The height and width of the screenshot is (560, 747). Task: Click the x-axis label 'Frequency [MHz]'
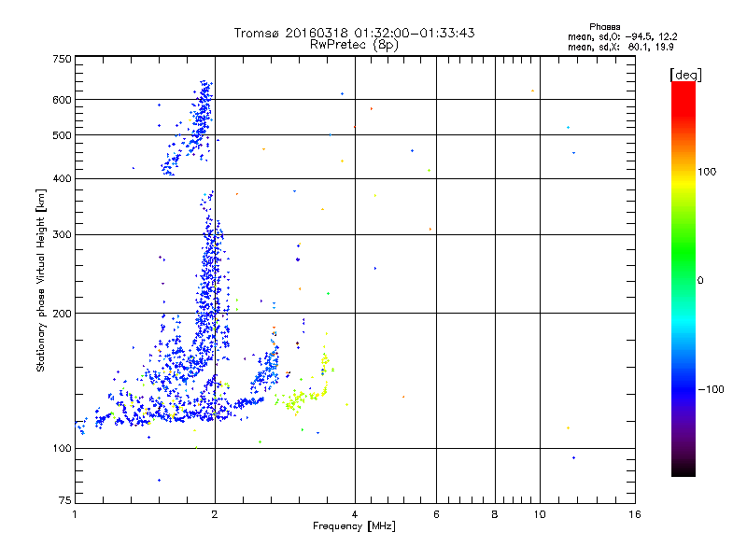pos(354,526)
